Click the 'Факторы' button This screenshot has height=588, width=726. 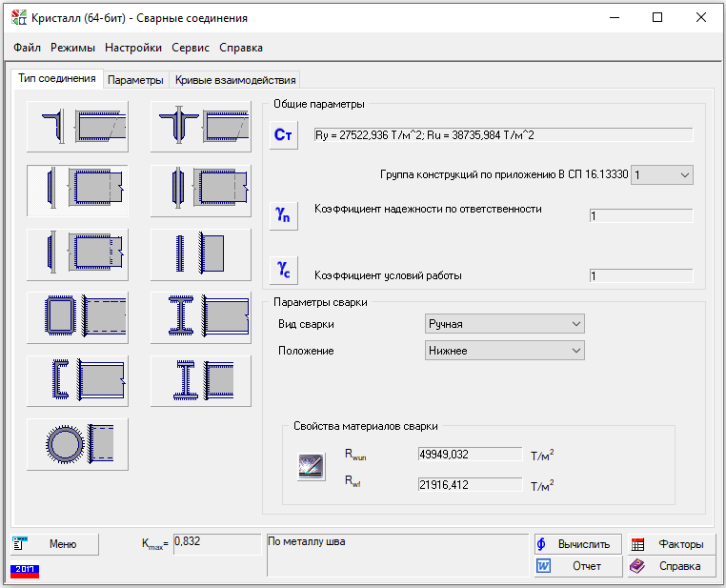pyautogui.click(x=670, y=544)
